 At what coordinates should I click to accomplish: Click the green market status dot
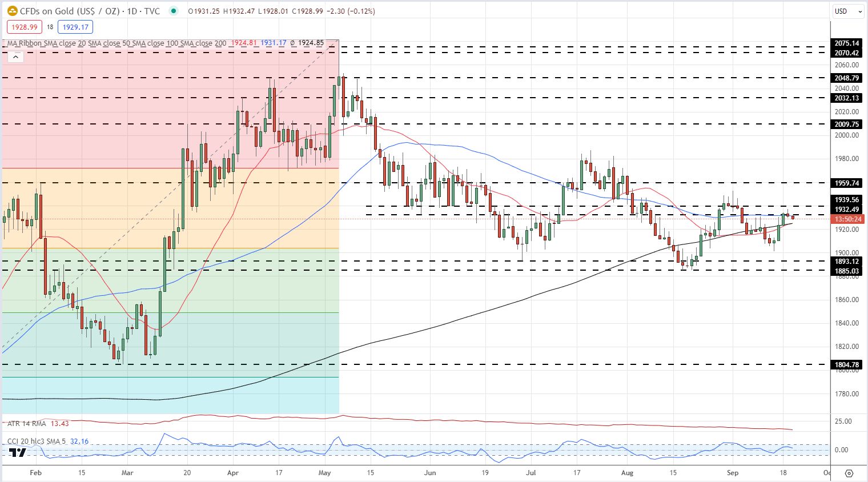click(x=174, y=11)
